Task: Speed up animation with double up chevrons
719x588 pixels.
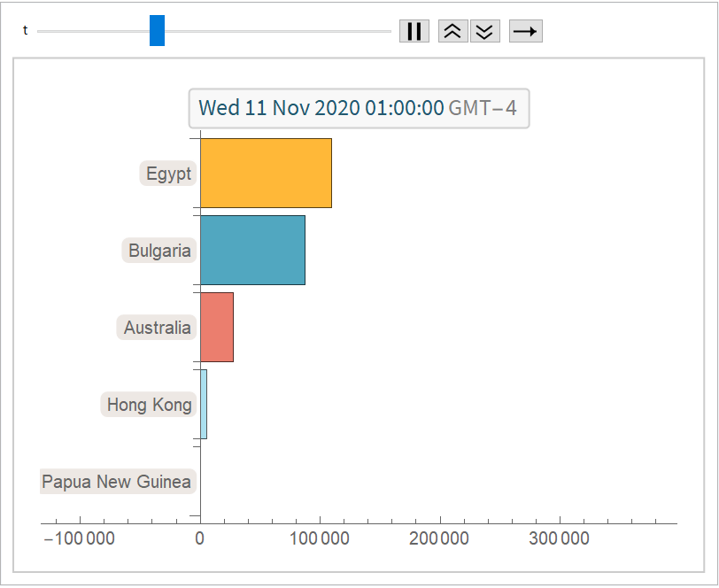Action: (x=452, y=31)
